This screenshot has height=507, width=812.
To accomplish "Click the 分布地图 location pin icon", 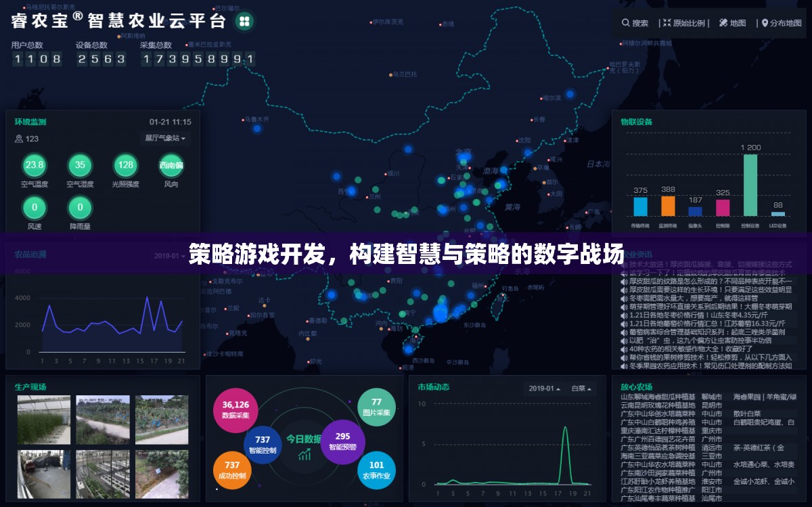I will point(765,23).
